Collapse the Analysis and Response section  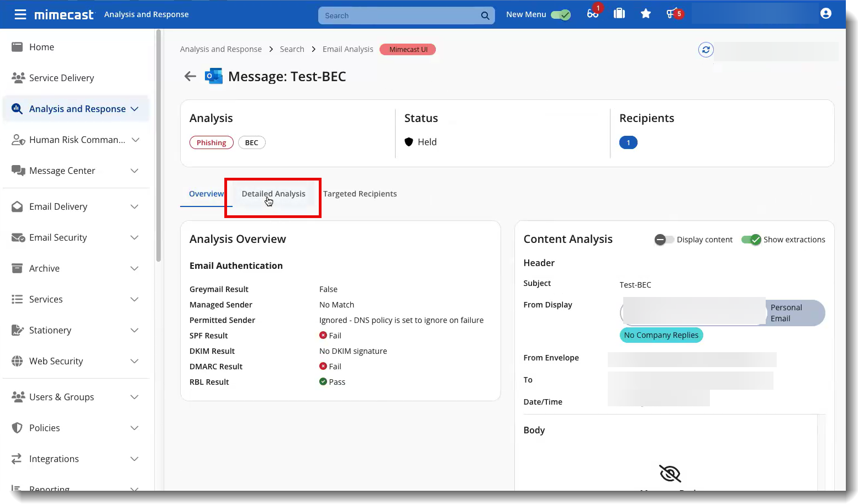pos(134,109)
